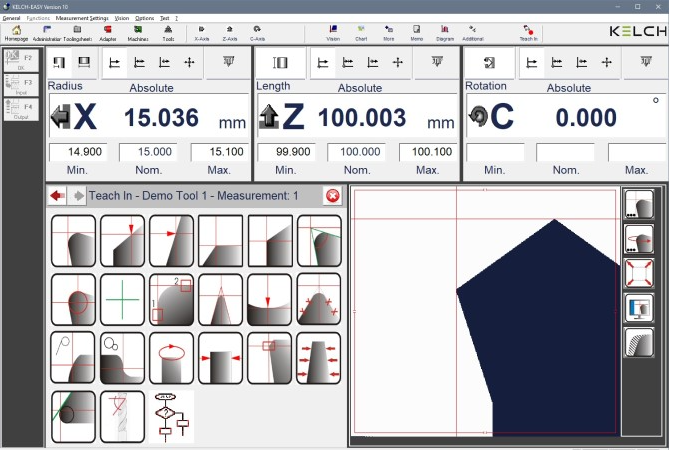The image size is (675, 450).
Task: Open the Vision toolbar icon
Action: (333, 33)
